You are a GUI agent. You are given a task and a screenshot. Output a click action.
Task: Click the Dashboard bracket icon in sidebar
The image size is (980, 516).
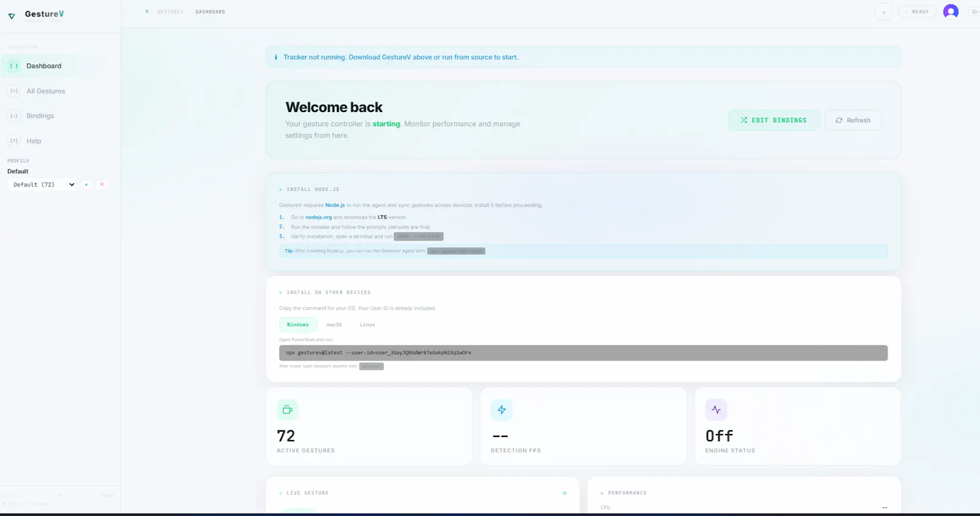[14, 66]
